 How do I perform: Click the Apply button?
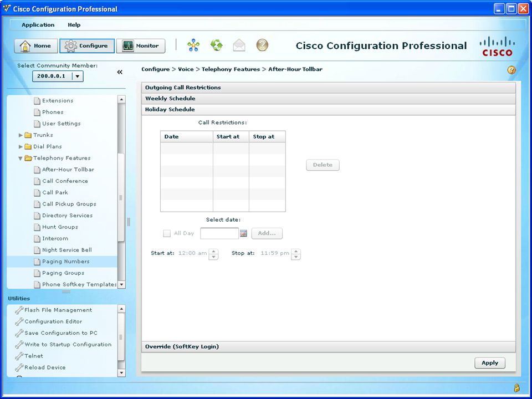489,363
